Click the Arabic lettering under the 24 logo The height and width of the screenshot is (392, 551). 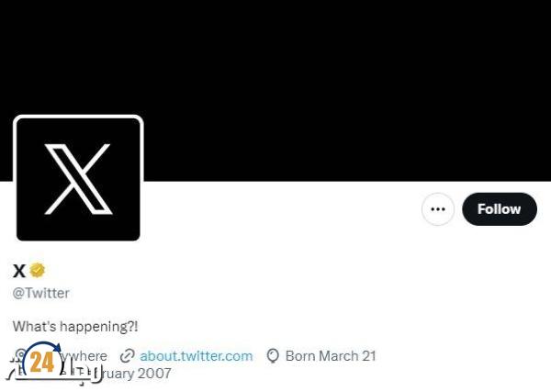click(52, 375)
